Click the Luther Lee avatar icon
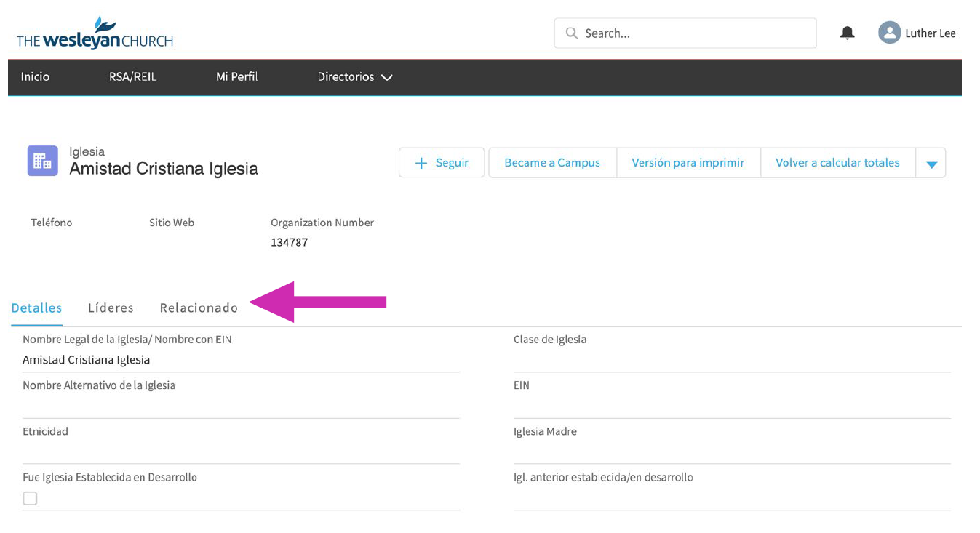 [x=889, y=33]
